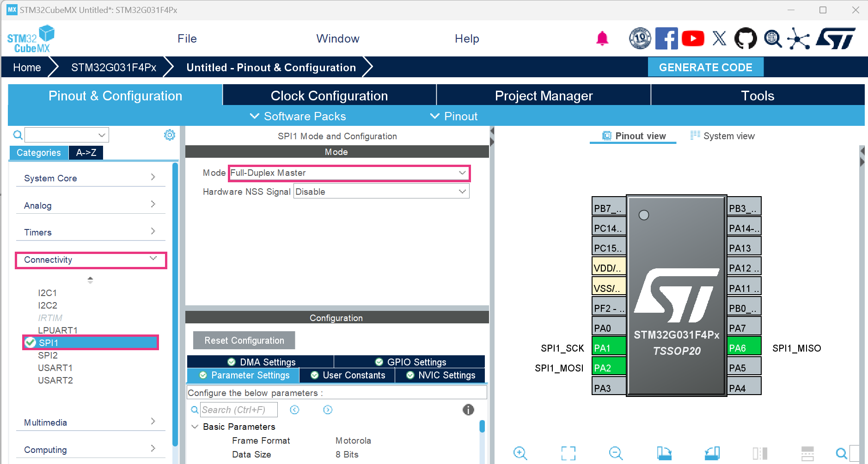Zoom in on the pinout view
Screen dimensions: 868x464
click(x=520, y=453)
